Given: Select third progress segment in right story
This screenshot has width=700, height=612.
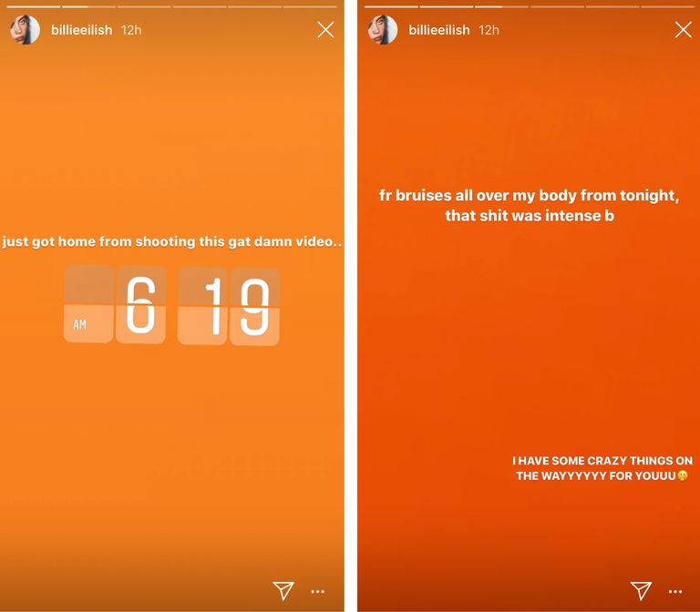Looking at the screenshot, I should (501, 6).
